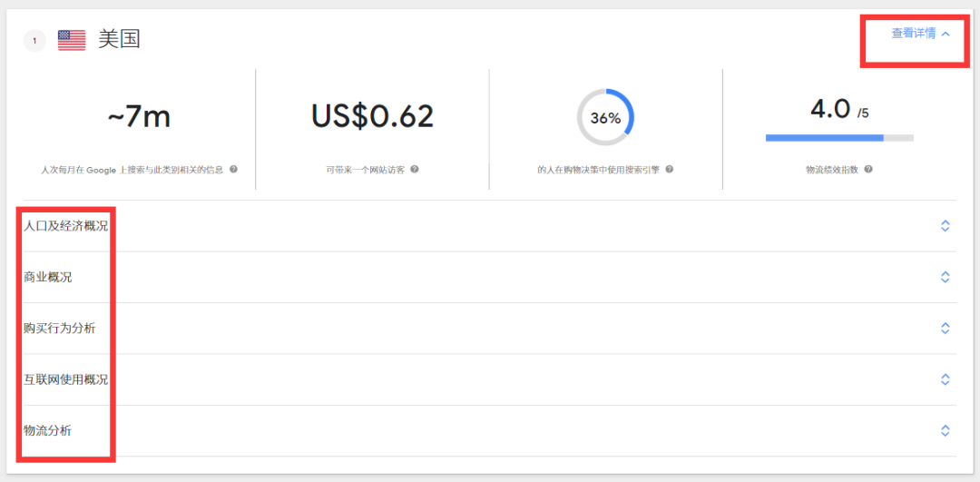Click help icon after 购物决策中使用搜索引擎 text
Screen dimensions: 980x482
(x=669, y=169)
